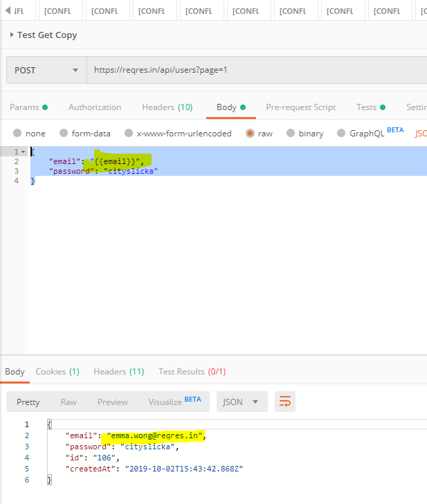
Task: Collapse the JSON block at line 1
Action: [23, 152]
